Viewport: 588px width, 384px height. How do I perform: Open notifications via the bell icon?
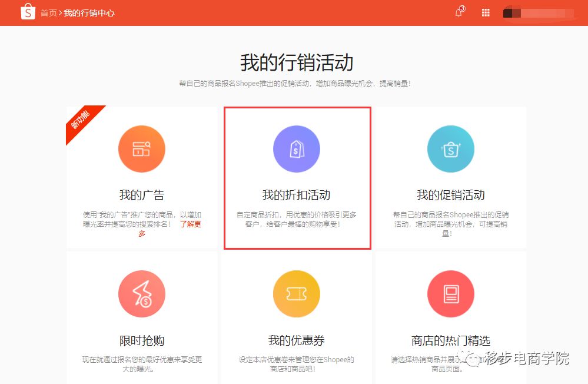pyautogui.click(x=459, y=12)
